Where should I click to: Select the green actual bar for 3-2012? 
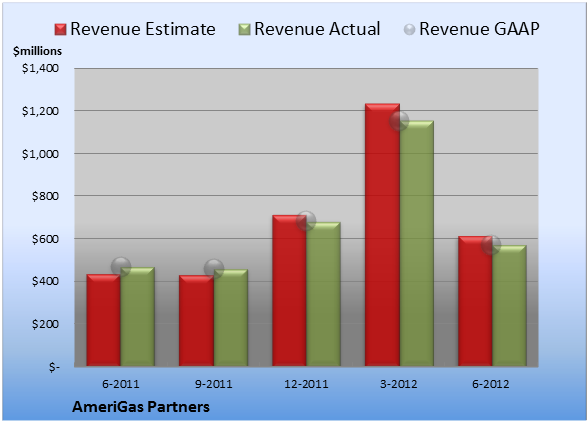[x=417, y=243]
